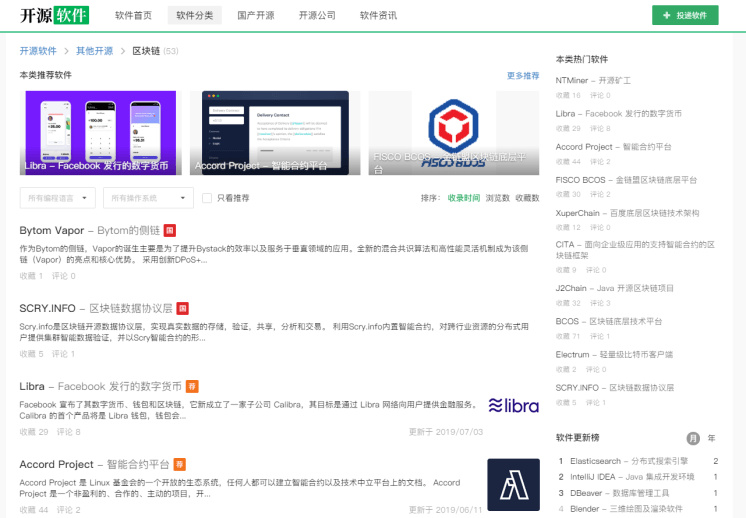Image resolution: width=746 pixels, height=518 pixels.
Task: Open FISCO BCOS – 金链盟区块链底层平台 sidebar link
Action: [x=626, y=180]
